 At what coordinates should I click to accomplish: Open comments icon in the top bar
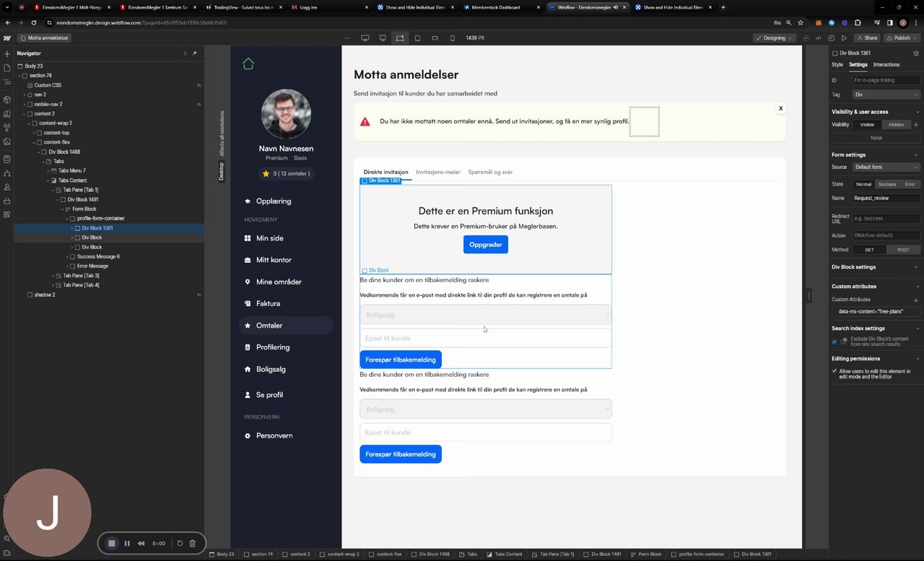[832, 38]
